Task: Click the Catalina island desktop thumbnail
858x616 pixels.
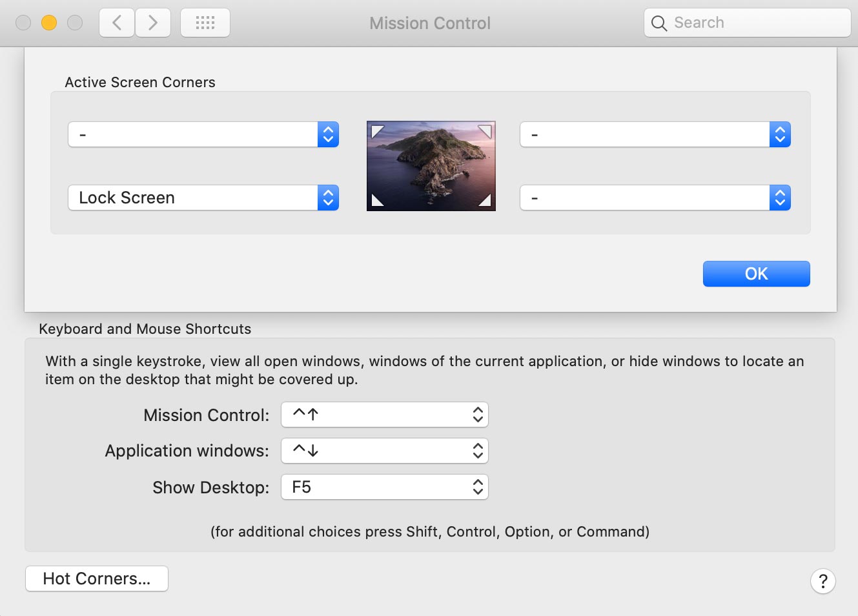Action: coord(431,166)
